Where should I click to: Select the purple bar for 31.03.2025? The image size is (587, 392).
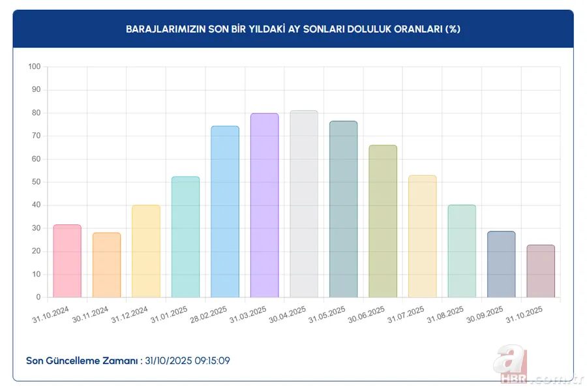pyautogui.click(x=264, y=205)
